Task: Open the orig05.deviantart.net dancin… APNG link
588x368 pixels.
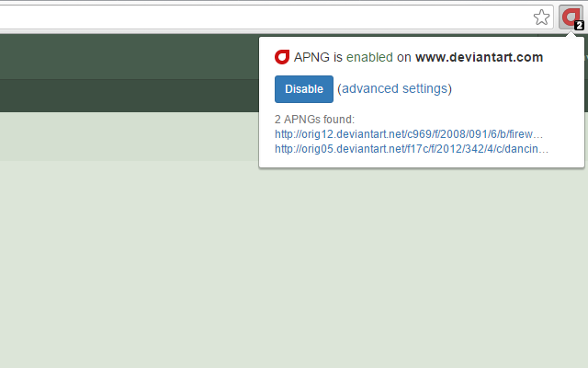Action: tap(412, 149)
